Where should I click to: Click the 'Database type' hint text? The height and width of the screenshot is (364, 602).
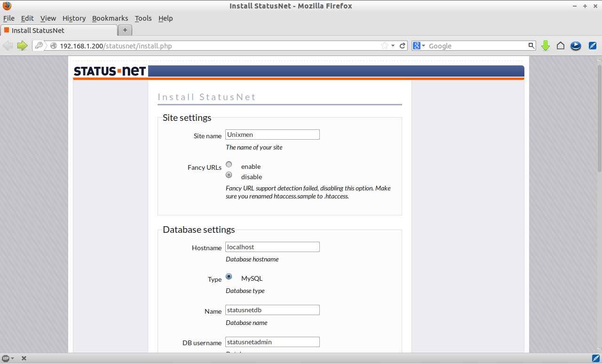[x=245, y=291]
